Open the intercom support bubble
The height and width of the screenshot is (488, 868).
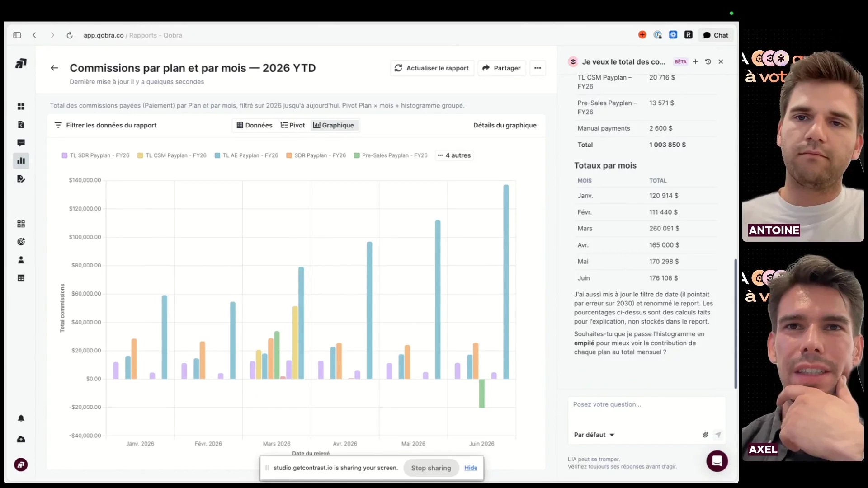click(717, 461)
